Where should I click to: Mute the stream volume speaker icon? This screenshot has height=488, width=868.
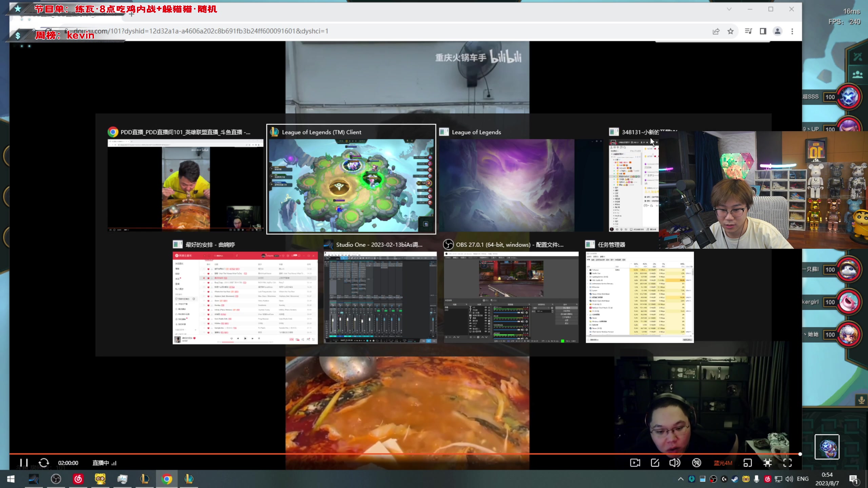pyautogui.click(x=674, y=463)
